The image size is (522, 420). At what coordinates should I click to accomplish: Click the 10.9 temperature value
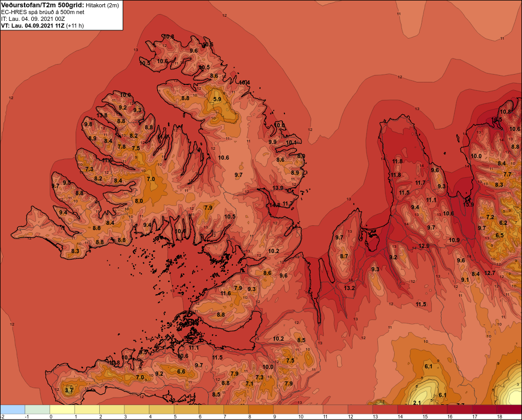(454, 240)
